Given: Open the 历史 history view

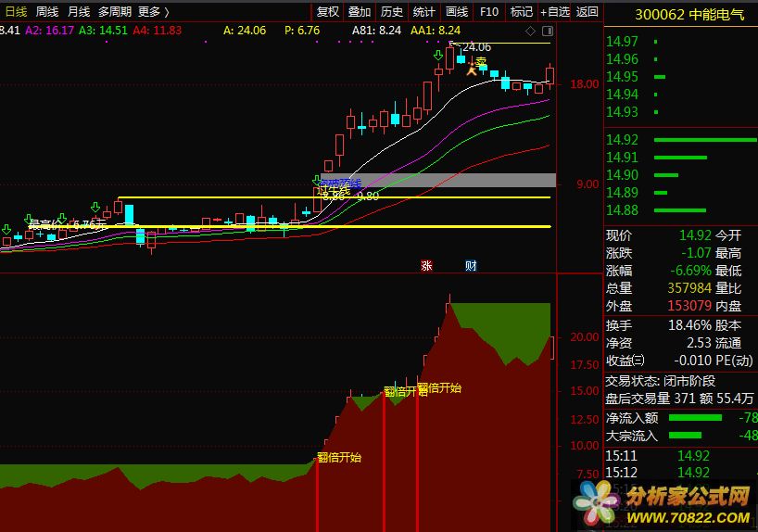Looking at the screenshot, I should pos(392,12).
